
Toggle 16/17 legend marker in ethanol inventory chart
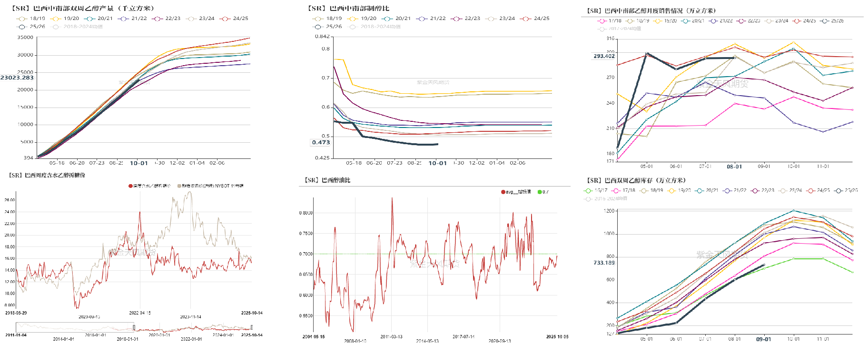pyautogui.click(x=588, y=190)
